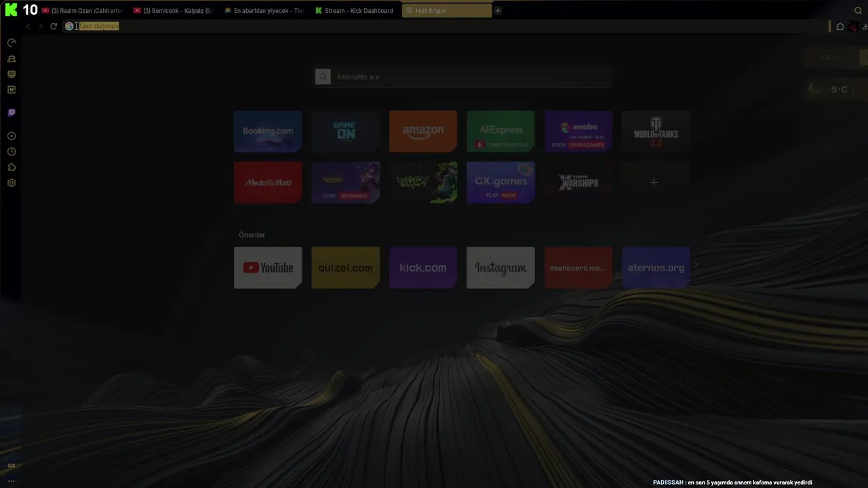Click the red extension icon in the toolbar
Viewport: 868px width, 488px height.
click(853, 26)
